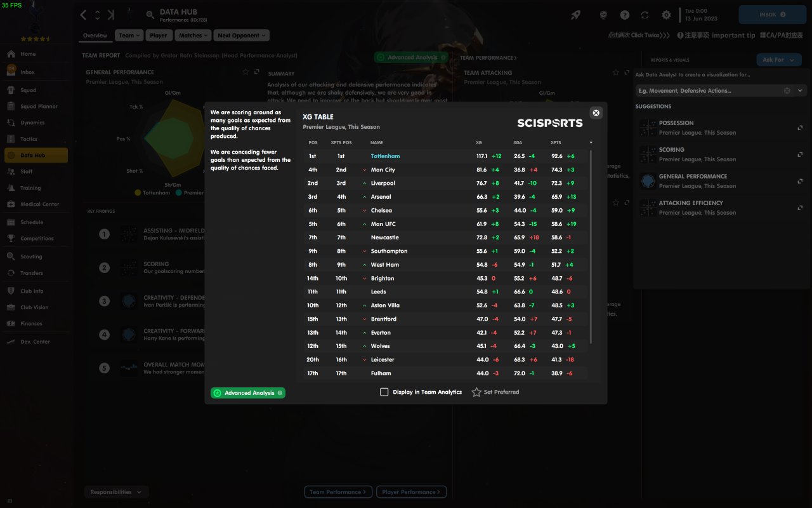Open the XG table column options arrow
The width and height of the screenshot is (812, 508).
coord(591,142)
